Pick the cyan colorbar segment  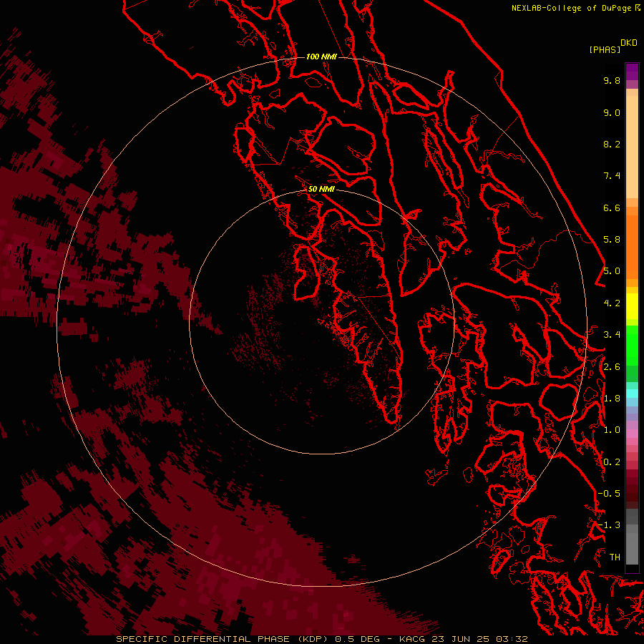click(632, 393)
